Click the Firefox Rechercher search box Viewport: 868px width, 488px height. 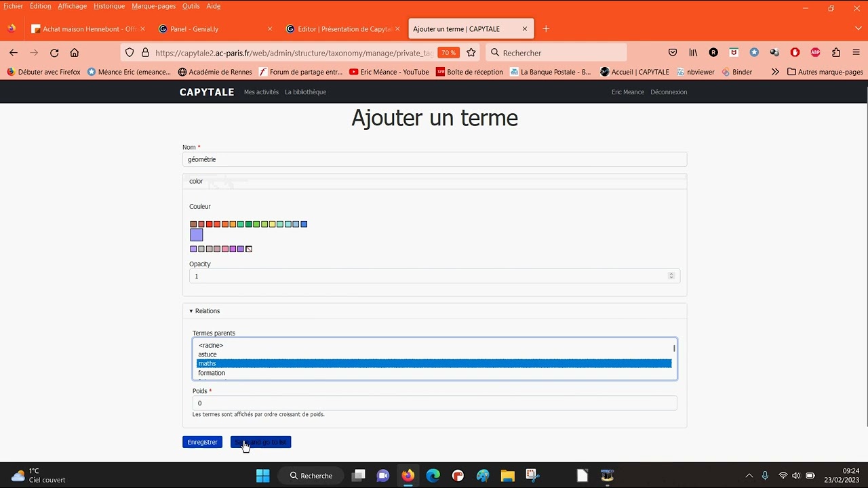556,53
